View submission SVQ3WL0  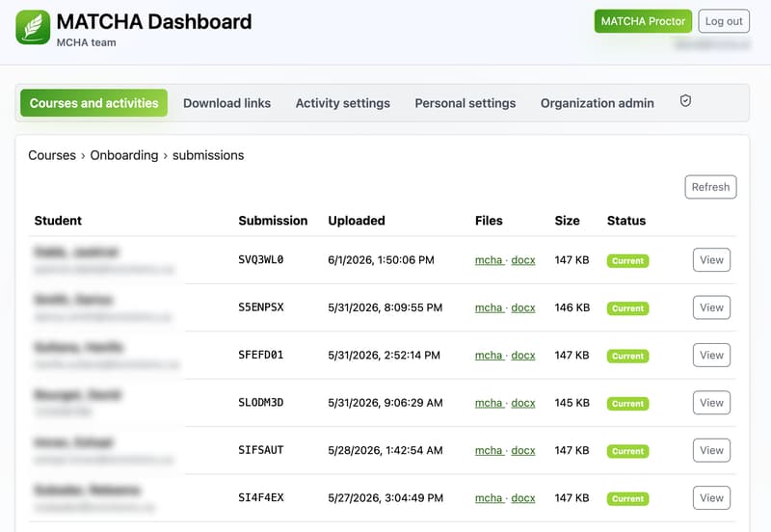coord(711,259)
